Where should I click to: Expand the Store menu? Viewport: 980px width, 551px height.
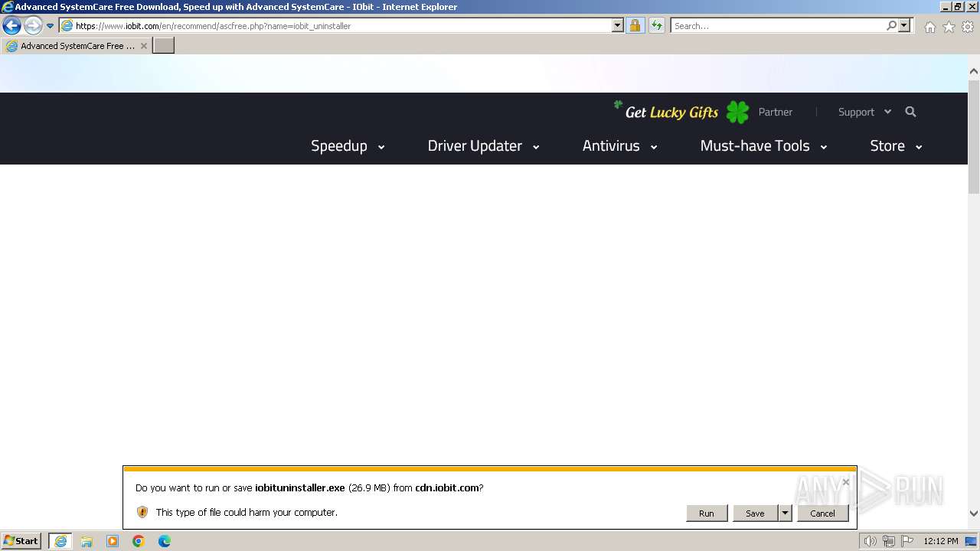[896, 145]
